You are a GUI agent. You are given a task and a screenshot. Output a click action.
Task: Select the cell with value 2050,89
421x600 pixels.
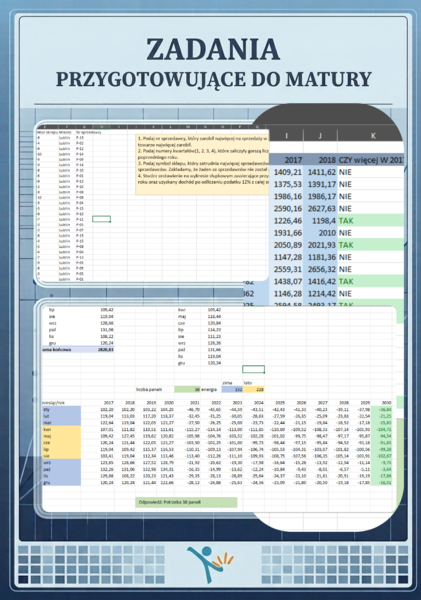pos(286,245)
